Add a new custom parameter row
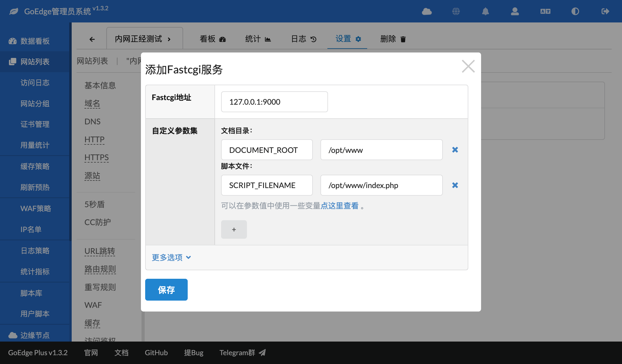622x364 pixels. pyautogui.click(x=234, y=229)
